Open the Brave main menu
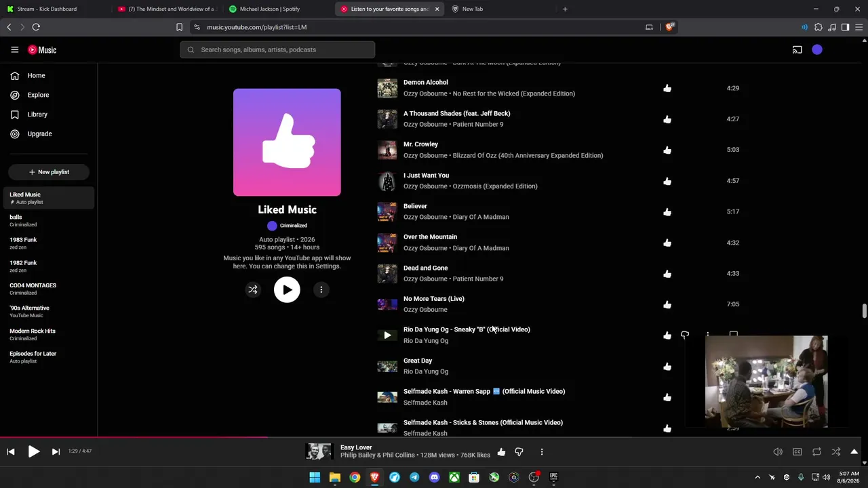This screenshot has height=488, width=868. pyautogui.click(x=859, y=27)
